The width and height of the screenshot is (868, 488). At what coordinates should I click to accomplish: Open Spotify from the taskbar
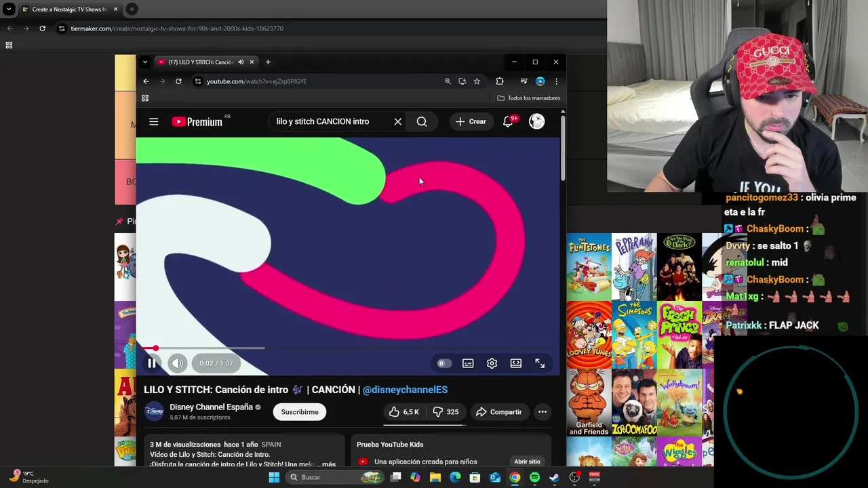point(534,477)
